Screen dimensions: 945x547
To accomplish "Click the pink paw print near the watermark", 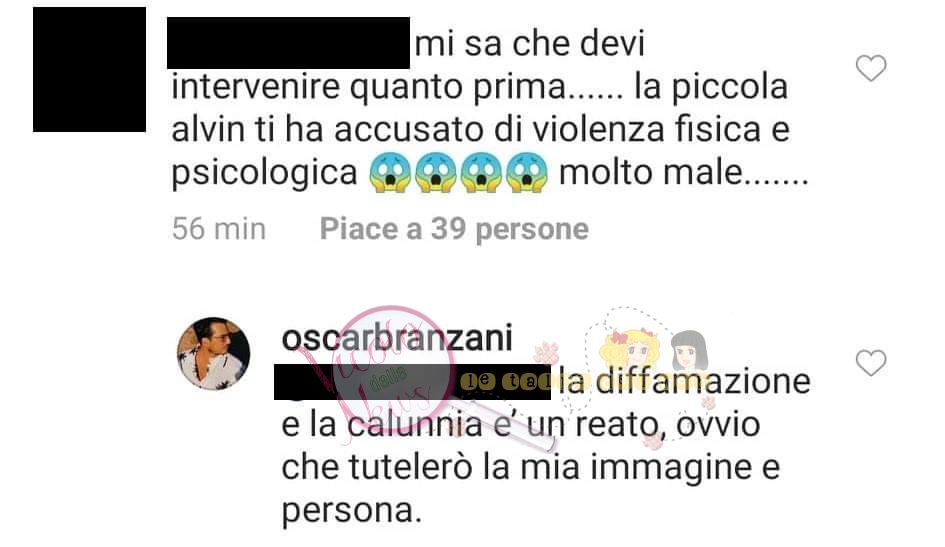I will point(547,354).
